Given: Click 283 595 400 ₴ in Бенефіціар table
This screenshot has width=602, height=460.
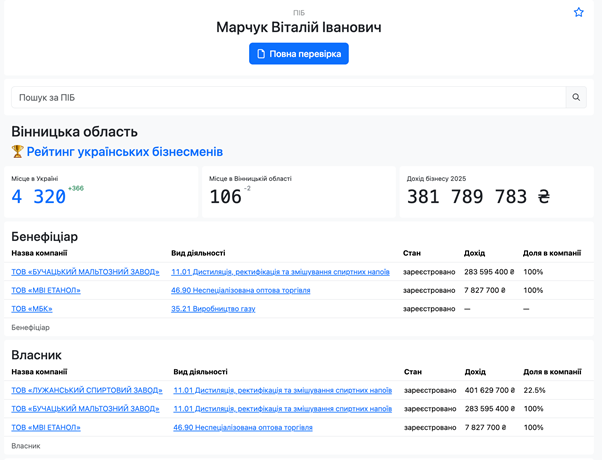Looking at the screenshot, I should [489, 272].
